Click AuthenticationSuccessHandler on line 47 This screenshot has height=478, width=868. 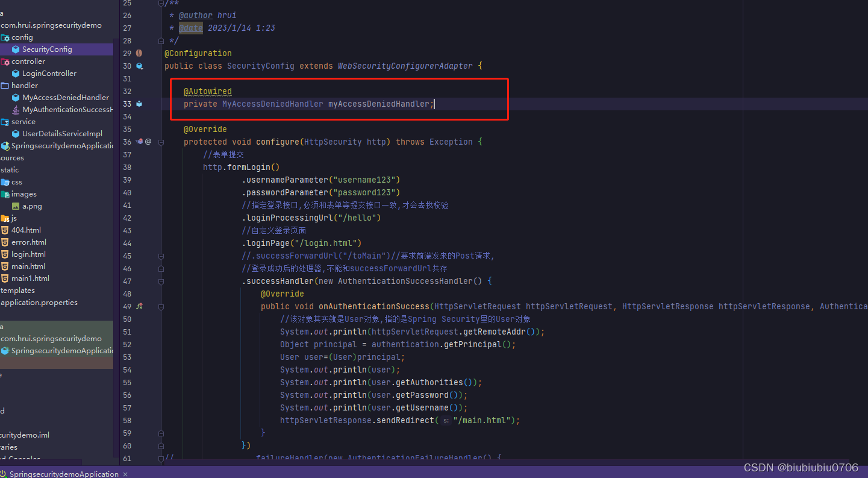pos(405,281)
